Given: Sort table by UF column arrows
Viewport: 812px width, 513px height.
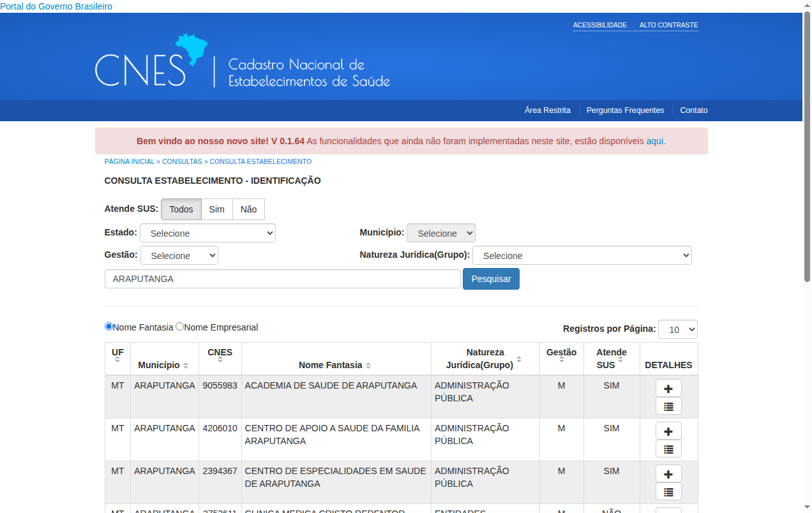Looking at the screenshot, I should [x=117, y=360].
